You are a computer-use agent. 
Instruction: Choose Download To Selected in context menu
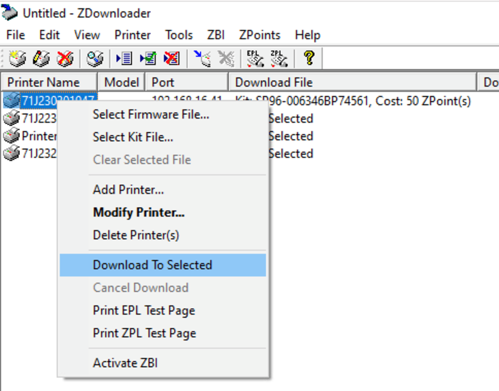tap(163, 265)
